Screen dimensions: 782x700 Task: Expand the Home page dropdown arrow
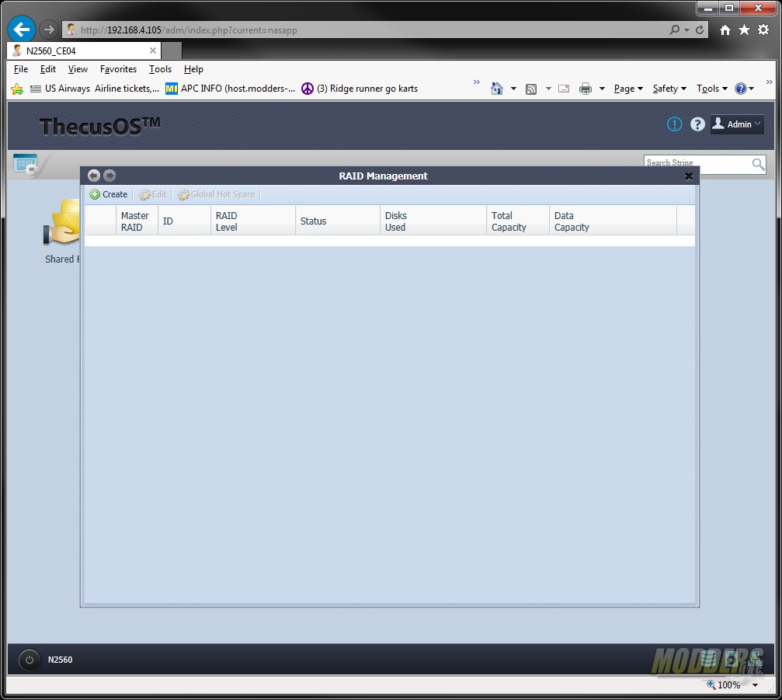click(x=513, y=89)
